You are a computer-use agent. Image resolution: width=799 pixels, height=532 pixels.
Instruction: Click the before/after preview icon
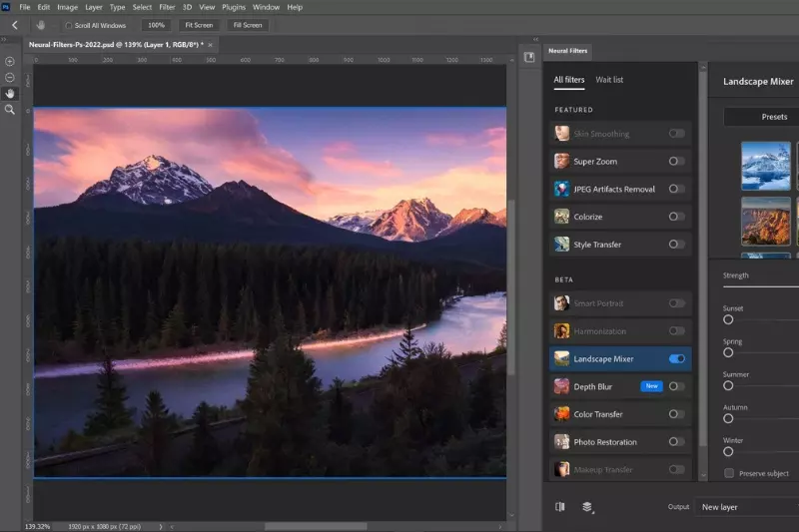560,507
